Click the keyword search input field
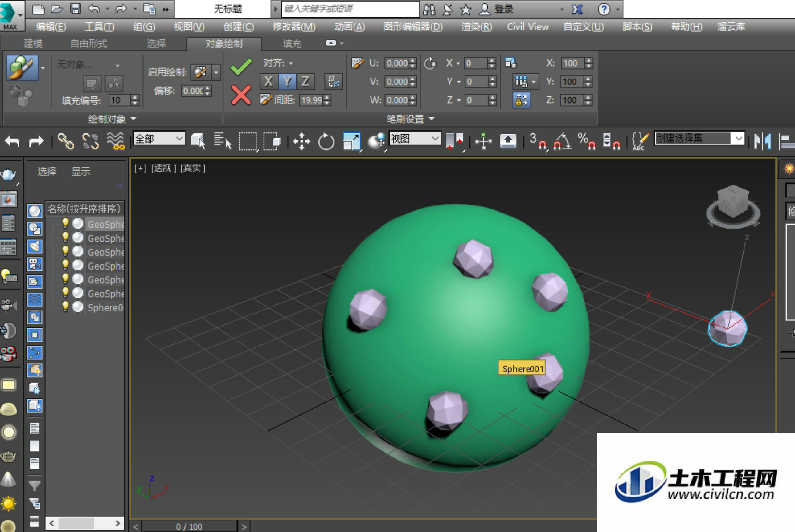The width and height of the screenshot is (795, 532). point(350,9)
